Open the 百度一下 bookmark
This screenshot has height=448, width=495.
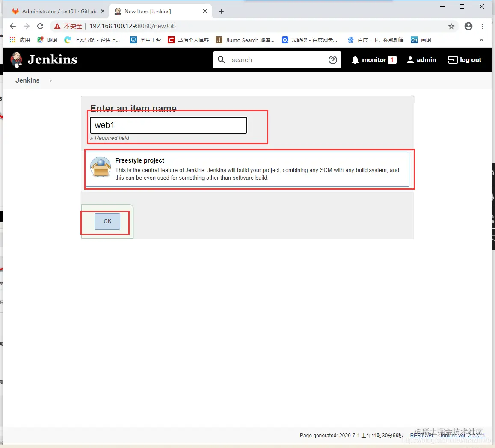coord(375,40)
